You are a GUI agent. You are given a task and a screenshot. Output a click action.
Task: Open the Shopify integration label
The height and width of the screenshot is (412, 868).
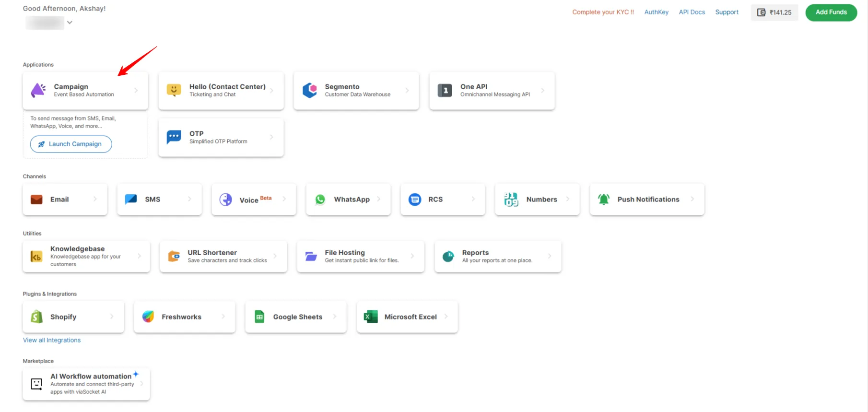coord(63,317)
